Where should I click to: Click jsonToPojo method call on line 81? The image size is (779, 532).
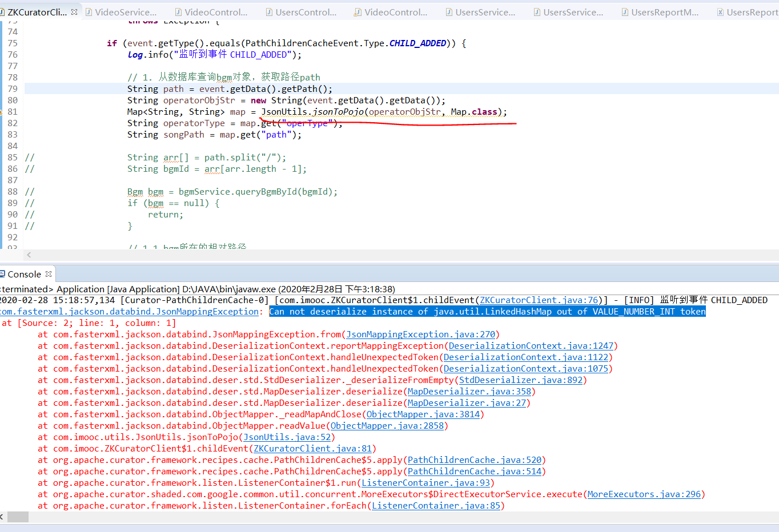[x=339, y=112]
